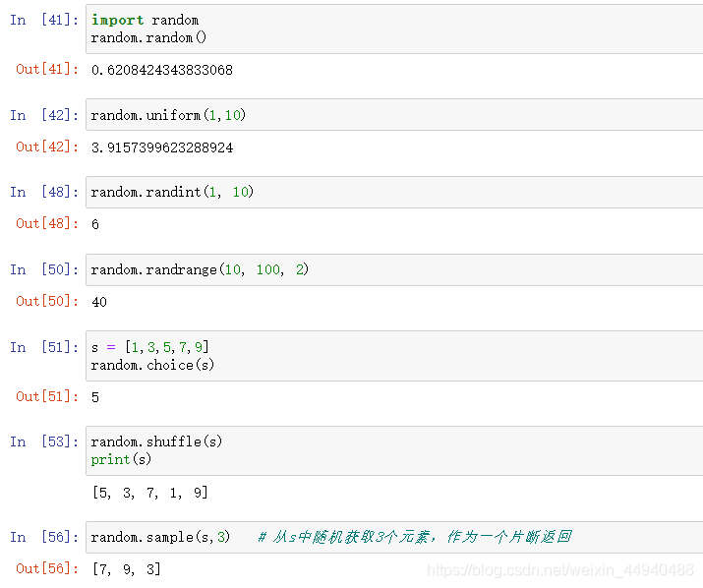703x588 pixels.
Task: Select the In [51] prompt label
Action: point(44,347)
